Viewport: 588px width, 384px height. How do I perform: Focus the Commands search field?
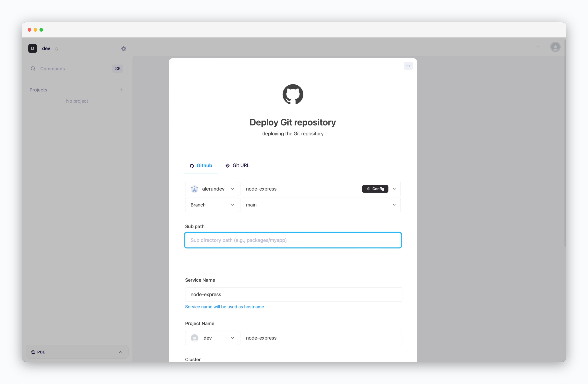point(77,69)
